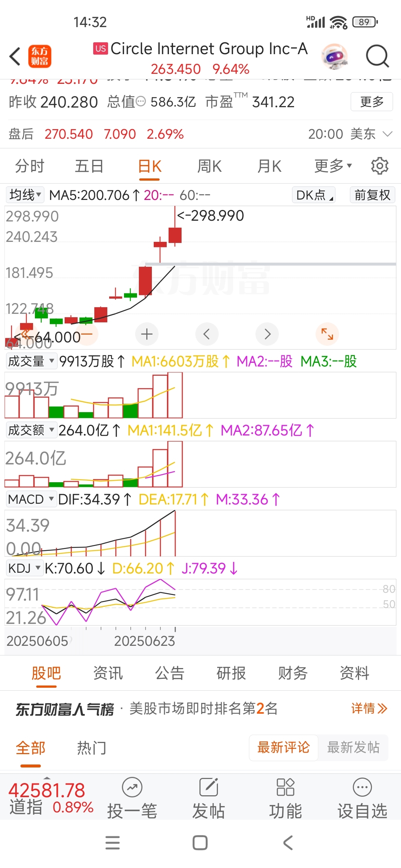Viewport: 401px width, 868px height.
Task: Tap 投一笔 icon in bottom bar
Action: (132, 787)
